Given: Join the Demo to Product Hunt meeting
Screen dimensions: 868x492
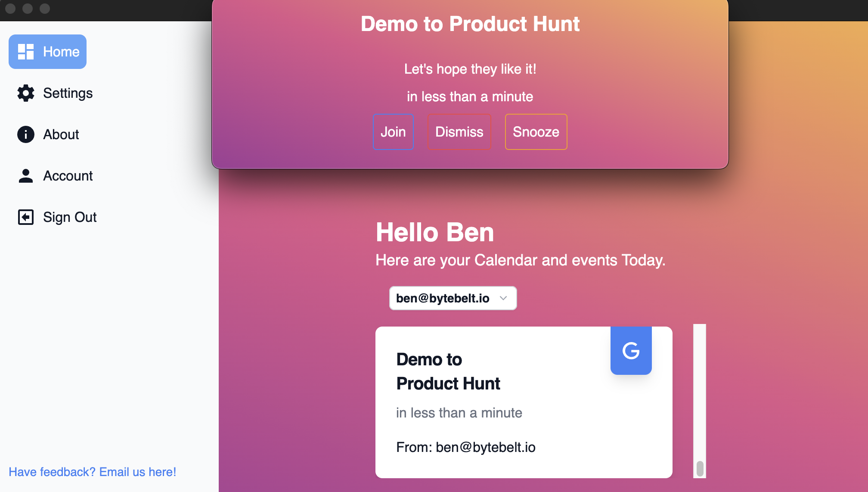Looking at the screenshot, I should tap(393, 132).
